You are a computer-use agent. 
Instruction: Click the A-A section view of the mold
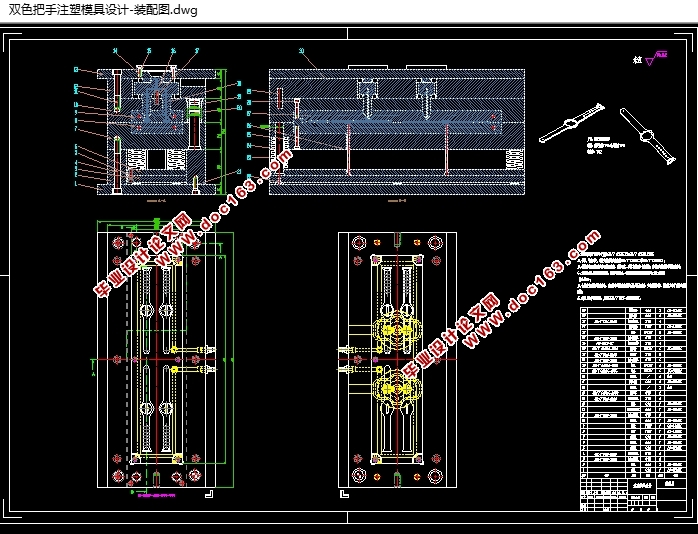coord(147,125)
